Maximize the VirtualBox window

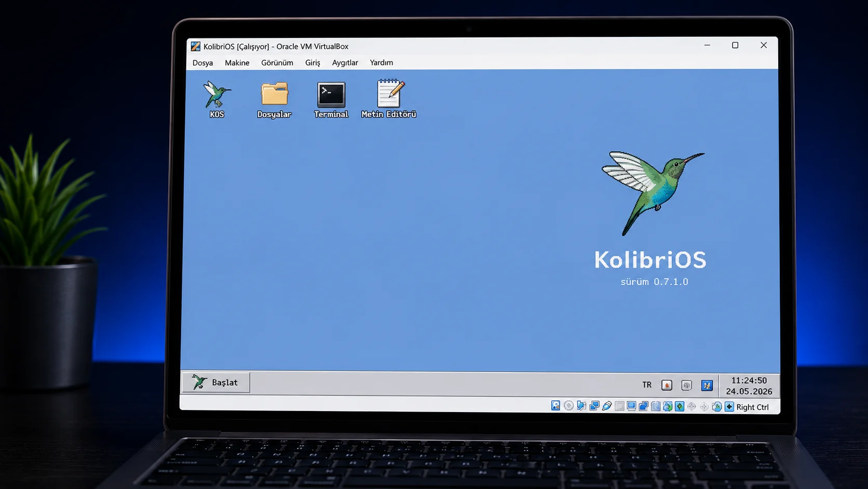735,45
